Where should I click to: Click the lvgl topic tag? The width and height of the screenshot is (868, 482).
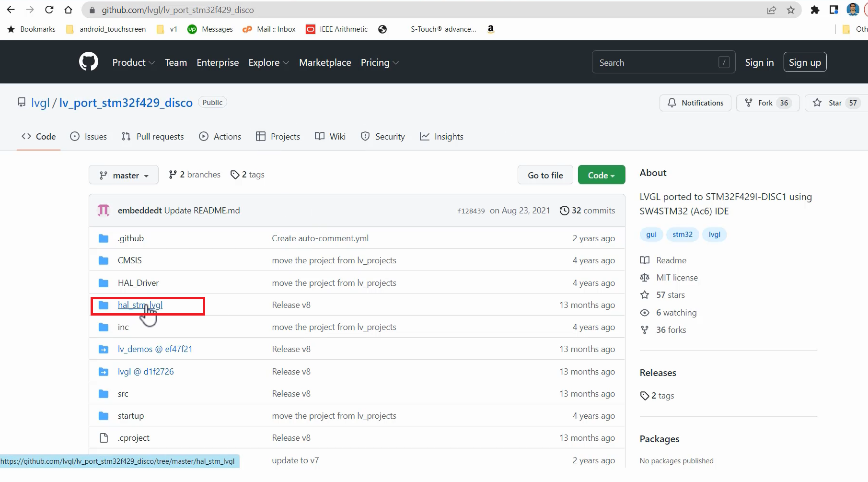click(x=715, y=235)
